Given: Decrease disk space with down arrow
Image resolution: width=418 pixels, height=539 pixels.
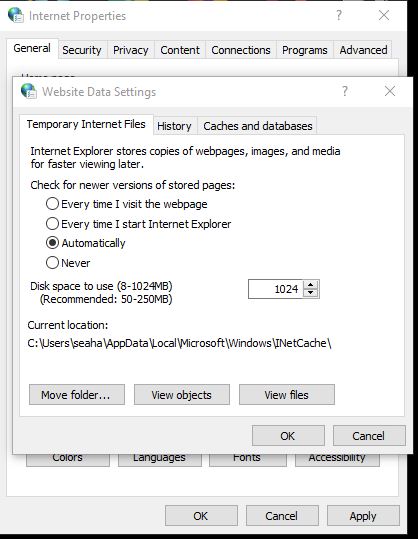Looking at the screenshot, I should coord(311,293).
